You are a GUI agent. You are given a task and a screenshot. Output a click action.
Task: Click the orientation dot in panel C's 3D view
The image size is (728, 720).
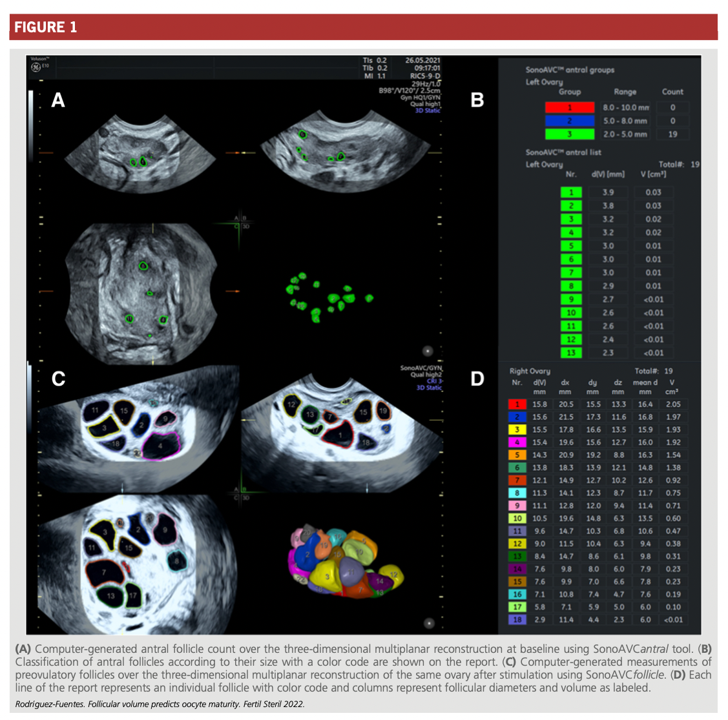click(x=429, y=623)
